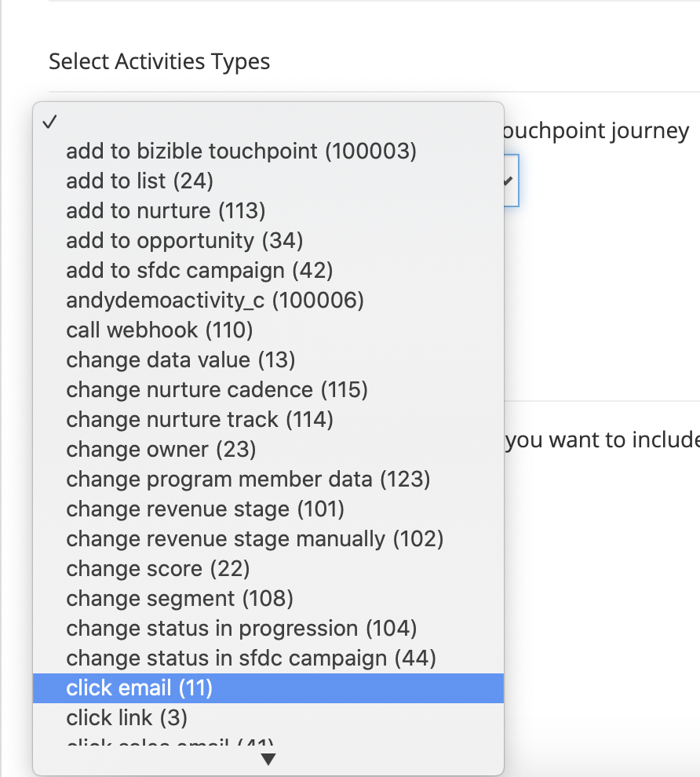Choose "change data value (13)"
The width and height of the screenshot is (700, 777).
click(180, 359)
